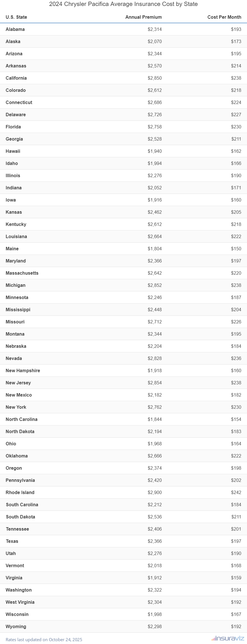Select the New Jersey row label
247x644 pixels.
click(18, 383)
